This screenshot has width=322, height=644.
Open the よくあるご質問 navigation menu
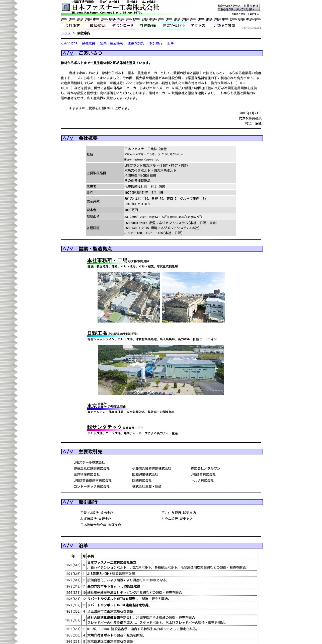point(223,26)
